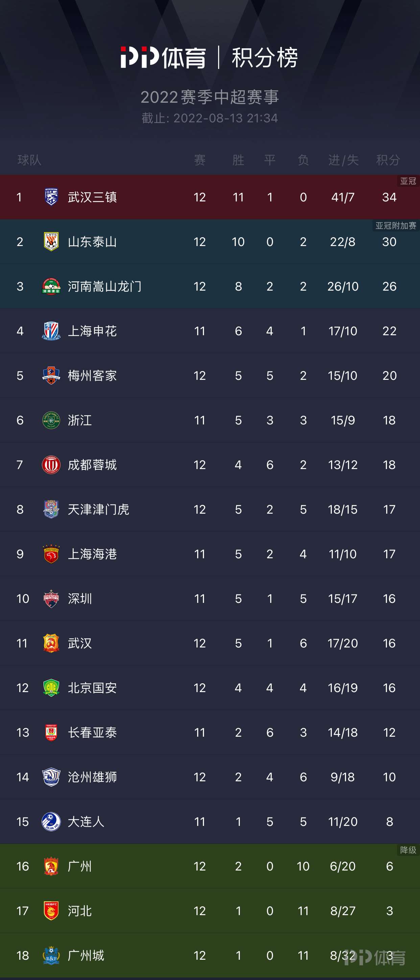Click the 长春亚泰 row in standings
The width and height of the screenshot is (420, 980).
coord(210,732)
